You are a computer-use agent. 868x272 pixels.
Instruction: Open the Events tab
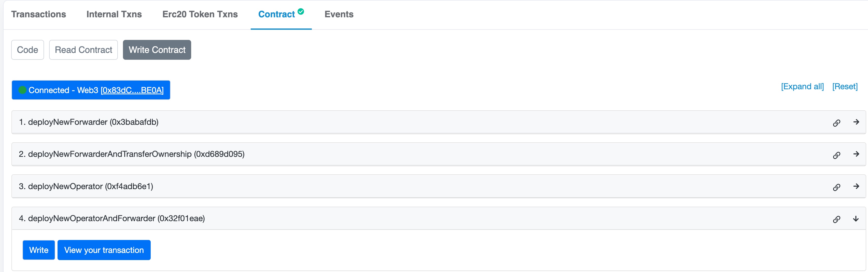point(339,14)
